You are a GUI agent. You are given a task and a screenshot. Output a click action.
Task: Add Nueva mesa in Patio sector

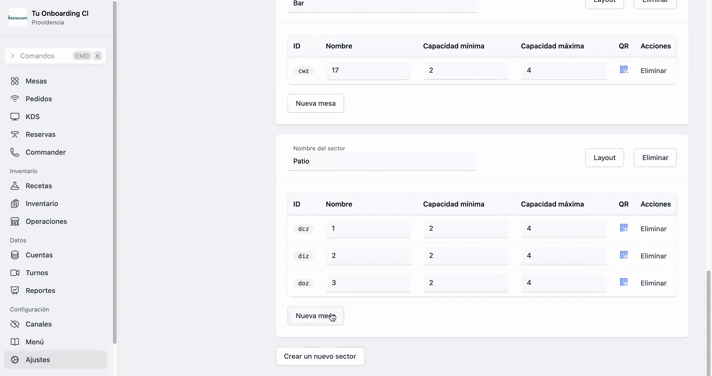click(x=316, y=316)
